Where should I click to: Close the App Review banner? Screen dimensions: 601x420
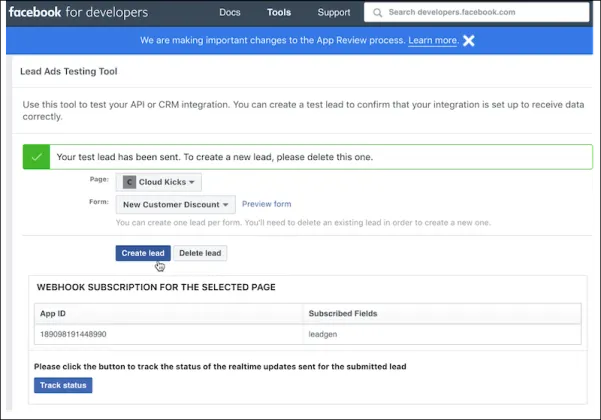point(468,40)
